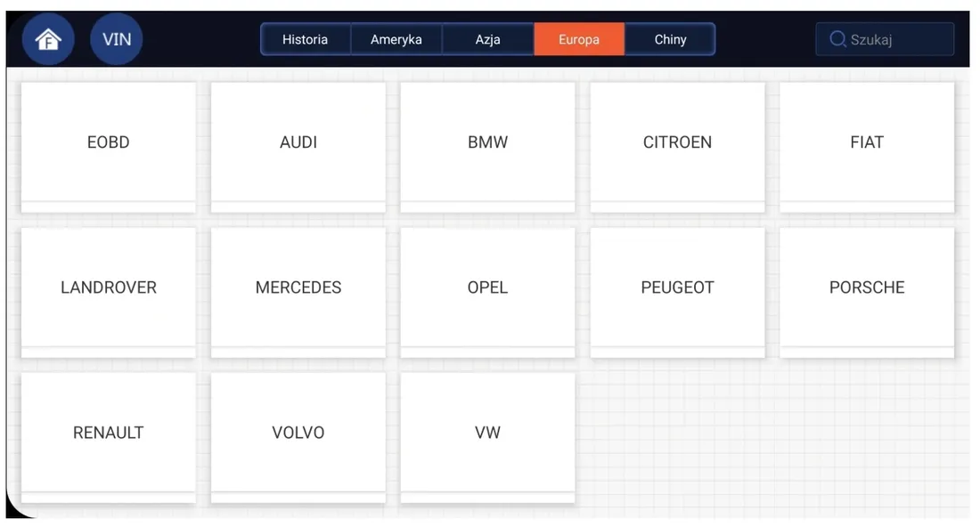Open the LANDROVER tile

click(109, 288)
